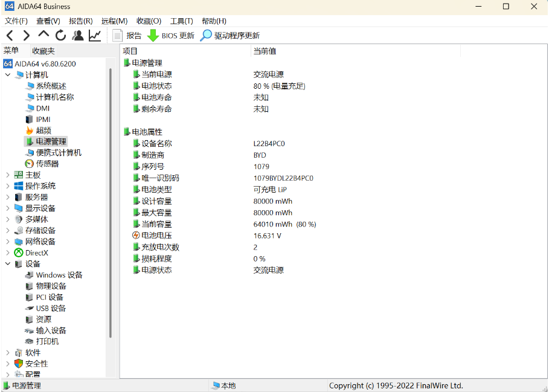Screen dimensions: 552x392
Task: Expand the 软件 tree node
Action: click(x=8, y=353)
